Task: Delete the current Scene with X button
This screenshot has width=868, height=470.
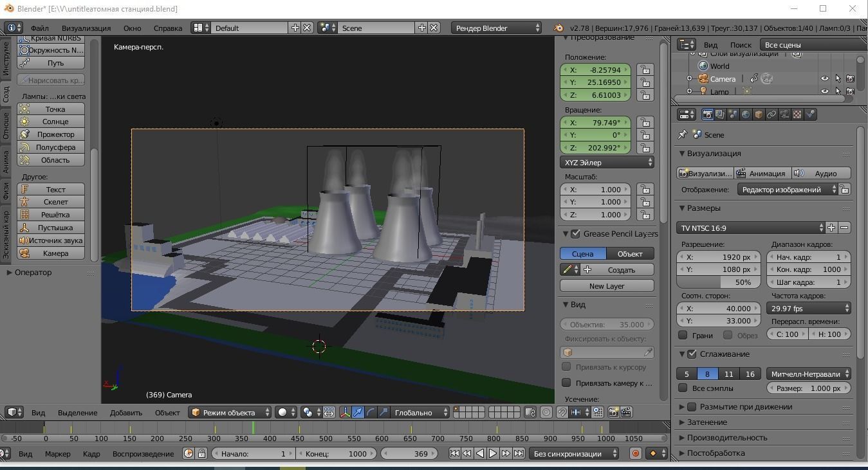Action: click(434, 28)
